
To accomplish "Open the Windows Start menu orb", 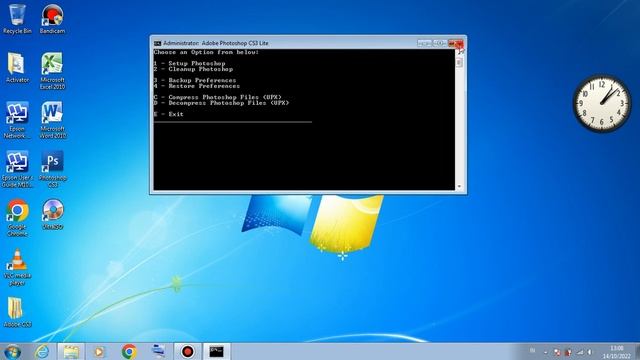I will point(12,352).
